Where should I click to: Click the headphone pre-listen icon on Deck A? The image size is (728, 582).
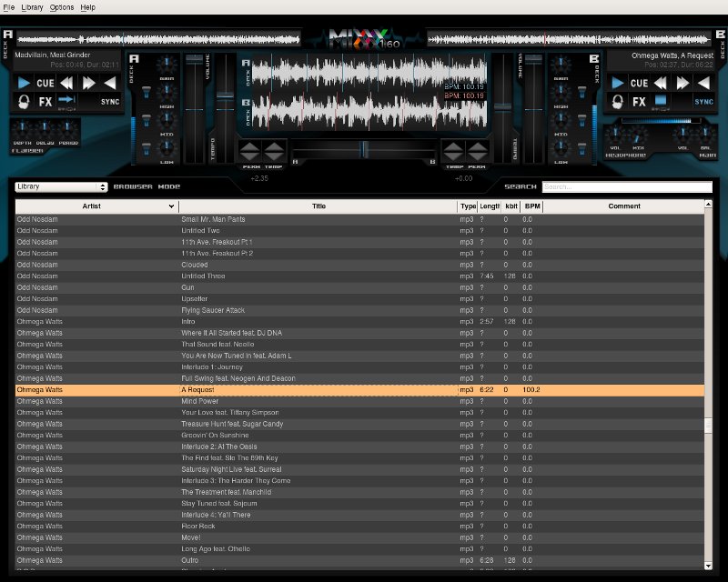[x=25, y=101]
